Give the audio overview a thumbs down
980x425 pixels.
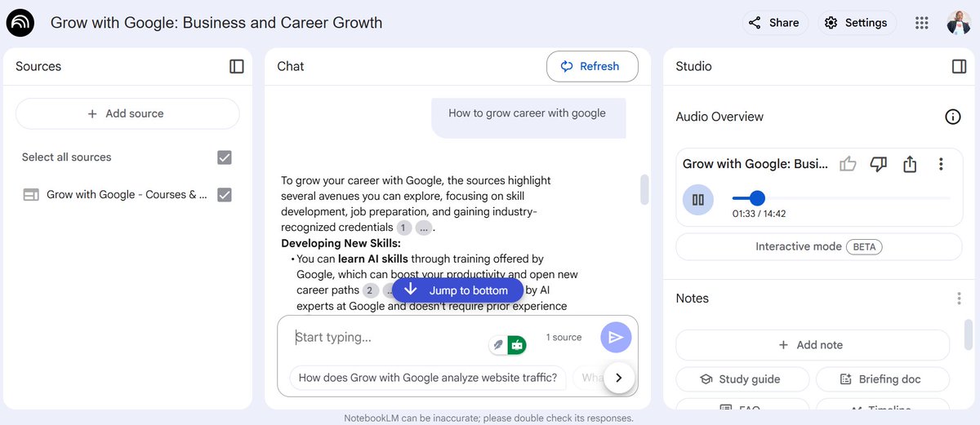point(879,164)
